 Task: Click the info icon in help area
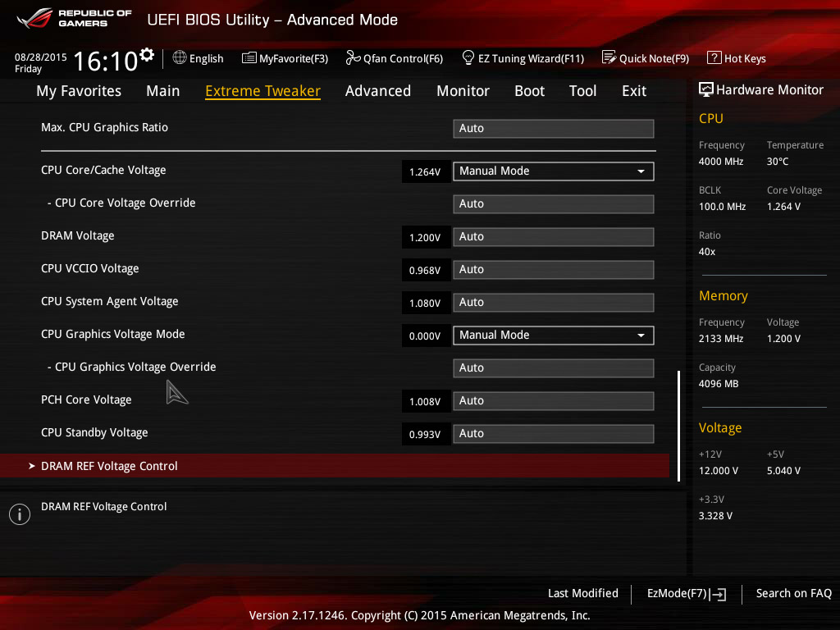tap(20, 514)
